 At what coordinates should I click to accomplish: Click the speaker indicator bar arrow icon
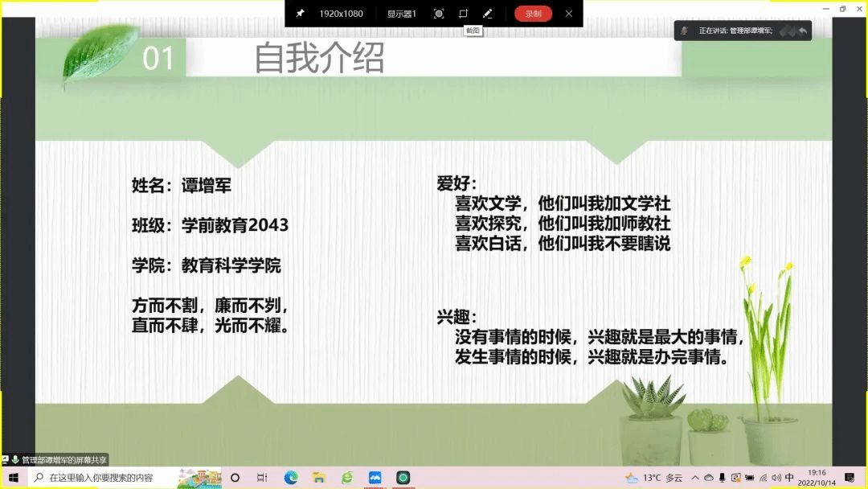point(802,31)
